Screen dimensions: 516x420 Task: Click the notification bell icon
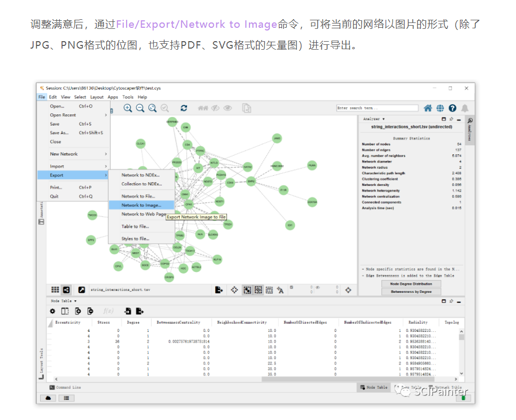465,108
